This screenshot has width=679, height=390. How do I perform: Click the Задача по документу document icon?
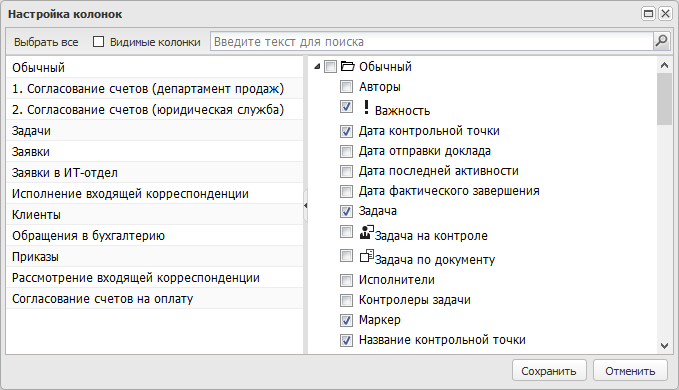click(366, 256)
